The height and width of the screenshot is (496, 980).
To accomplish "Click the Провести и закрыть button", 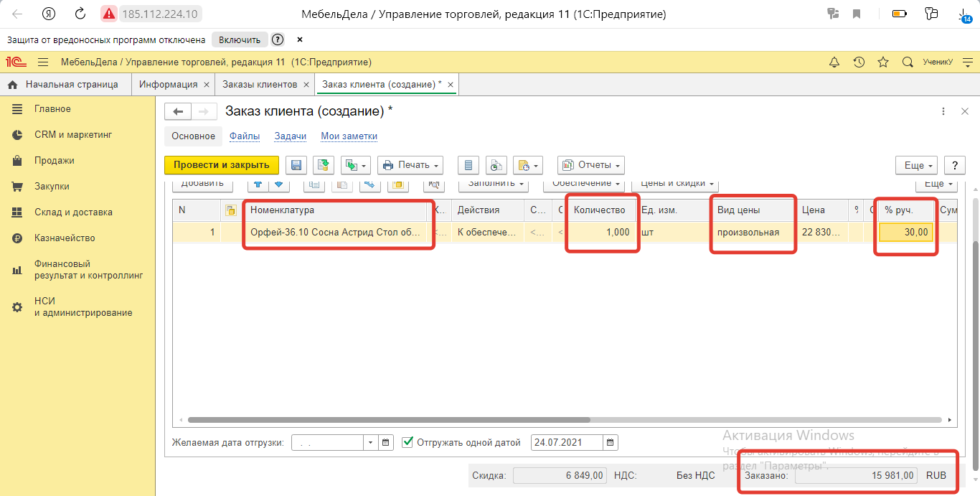I will click(222, 165).
